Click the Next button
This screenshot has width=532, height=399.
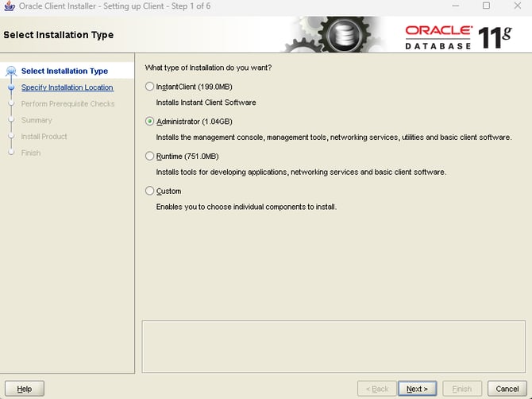coord(417,389)
